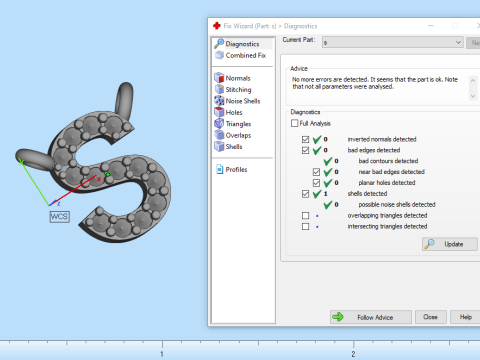Open the Profiles page

click(232, 169)
